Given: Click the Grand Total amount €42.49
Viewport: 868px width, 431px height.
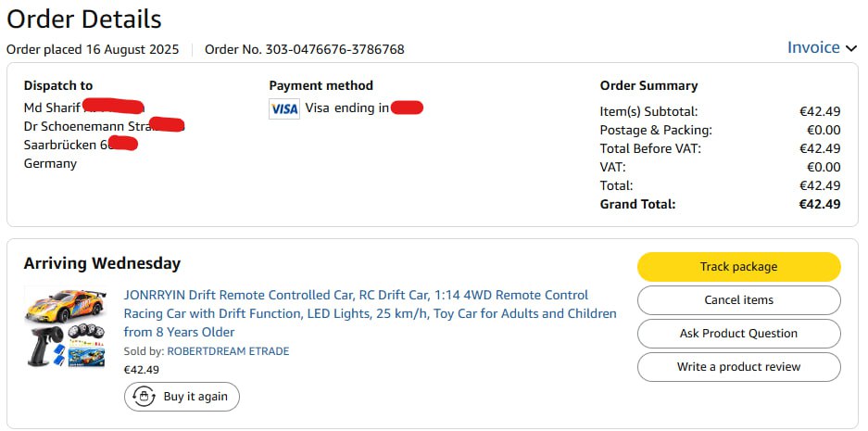Looking at the screenshot, I should [x=820, y=204].
